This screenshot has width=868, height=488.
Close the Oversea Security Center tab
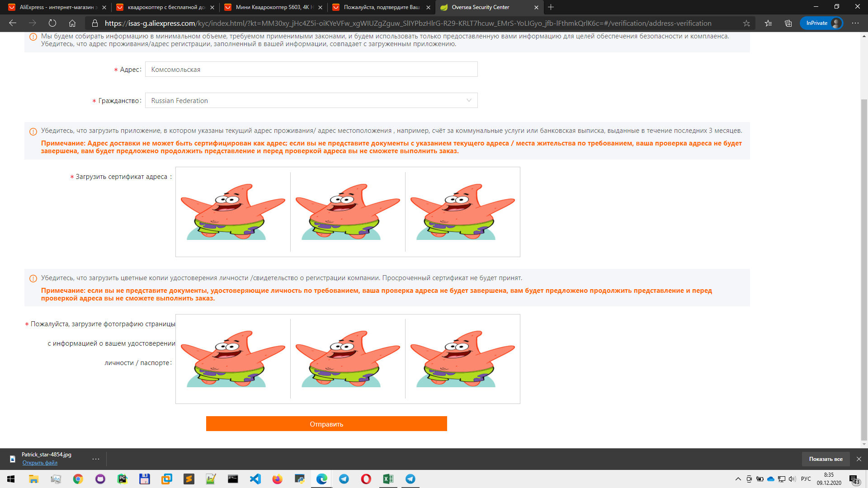pyautogui.click(x=537, y=7)
